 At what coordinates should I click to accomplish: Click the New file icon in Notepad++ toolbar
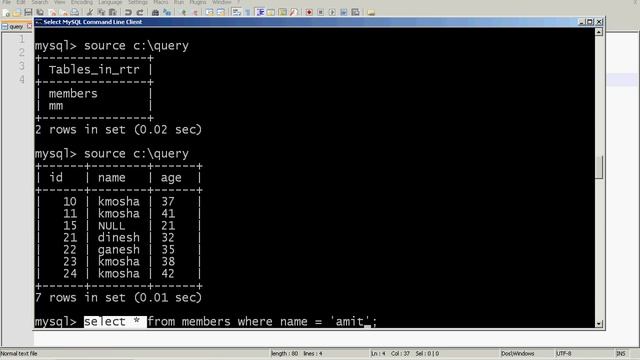(x=6, y=12)
